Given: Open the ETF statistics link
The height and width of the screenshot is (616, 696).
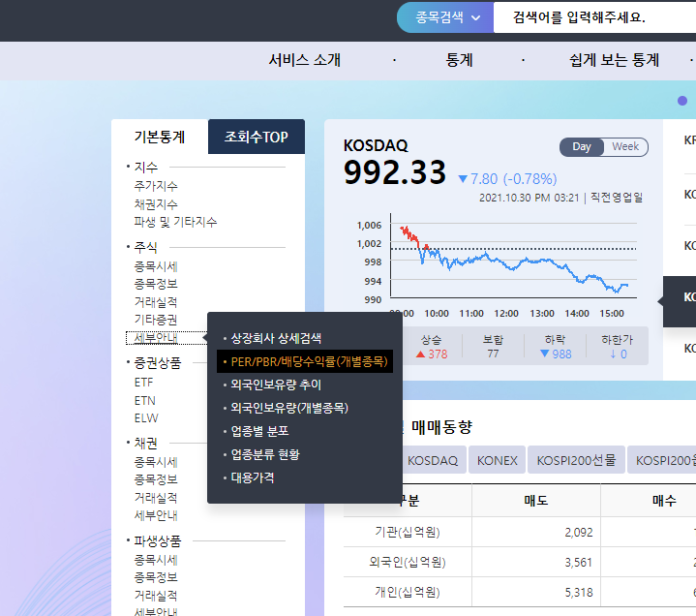Looking at the screenshot, I should point(144,383).
